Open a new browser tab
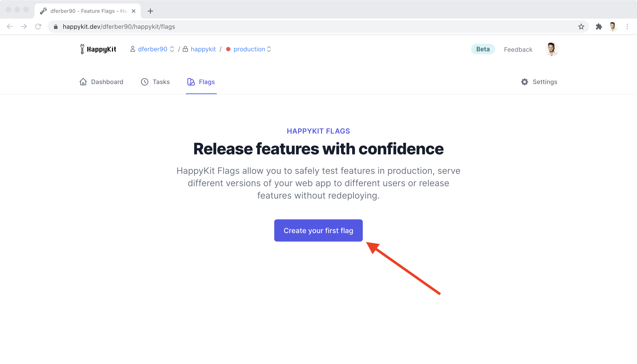 click(x=150, y=11)
